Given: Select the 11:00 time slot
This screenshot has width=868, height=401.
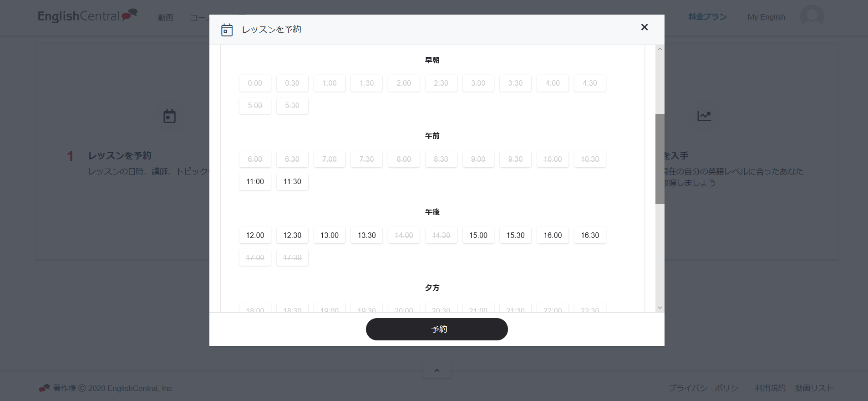Looking at the screenshot, I should pos(255,181).
